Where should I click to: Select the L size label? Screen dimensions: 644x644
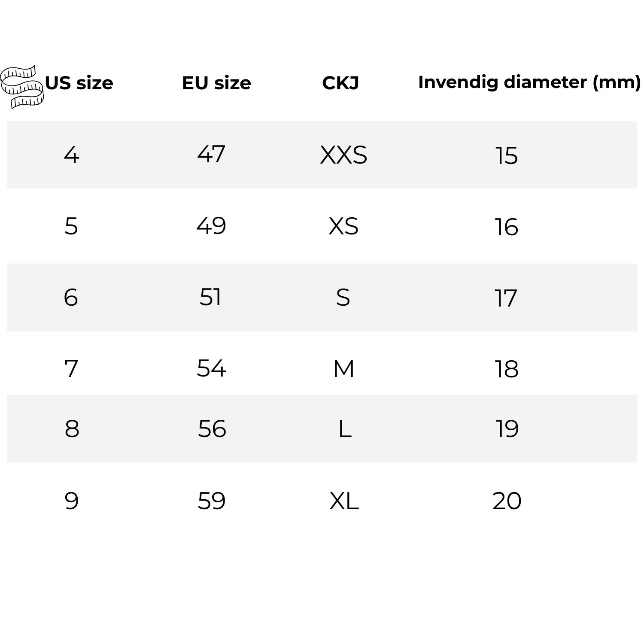pyautogui.click(x=345, y=429)
